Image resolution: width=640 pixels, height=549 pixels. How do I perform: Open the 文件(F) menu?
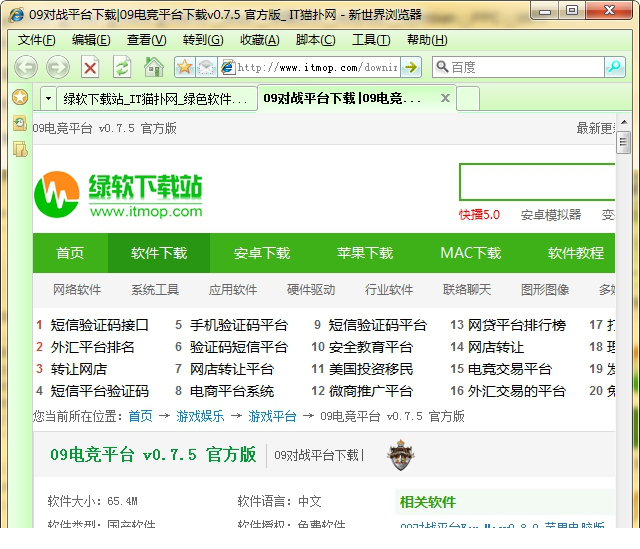click(36, 40)
